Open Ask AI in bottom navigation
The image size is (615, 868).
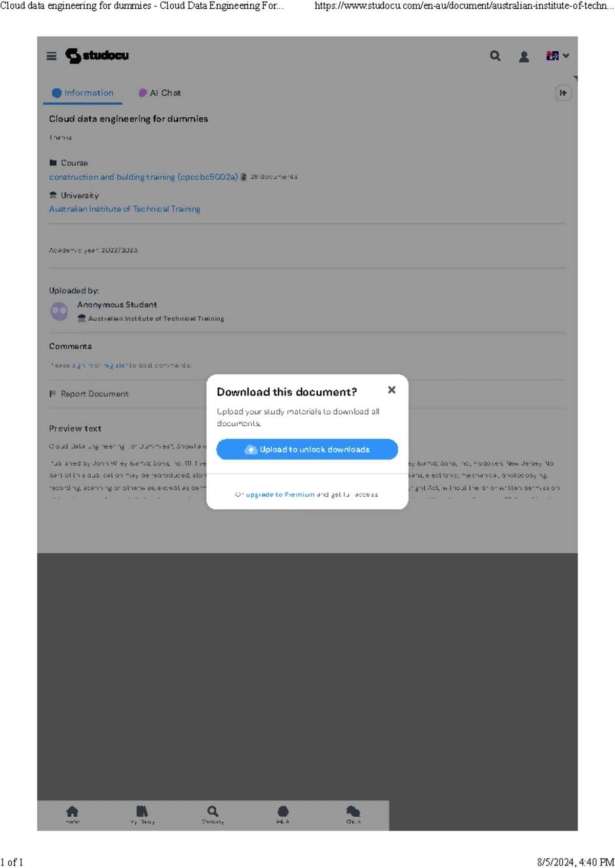(x=283, y=814)
